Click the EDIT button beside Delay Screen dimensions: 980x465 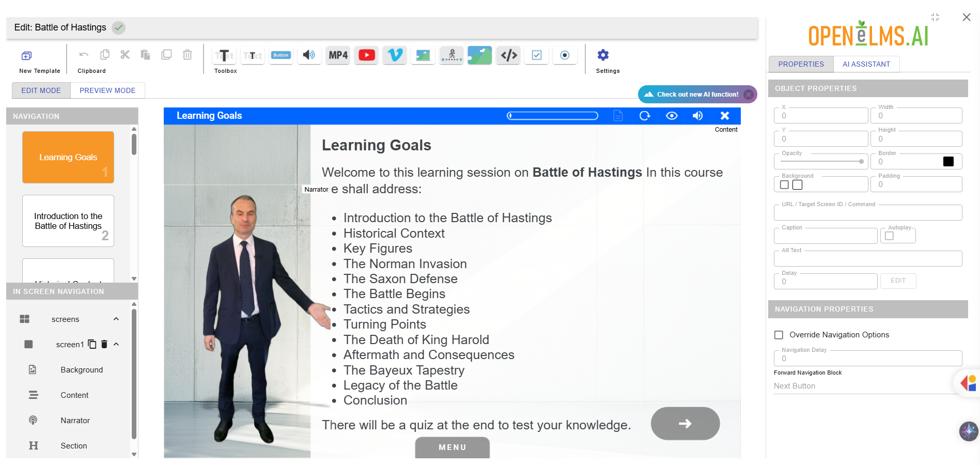pos(898,281)
